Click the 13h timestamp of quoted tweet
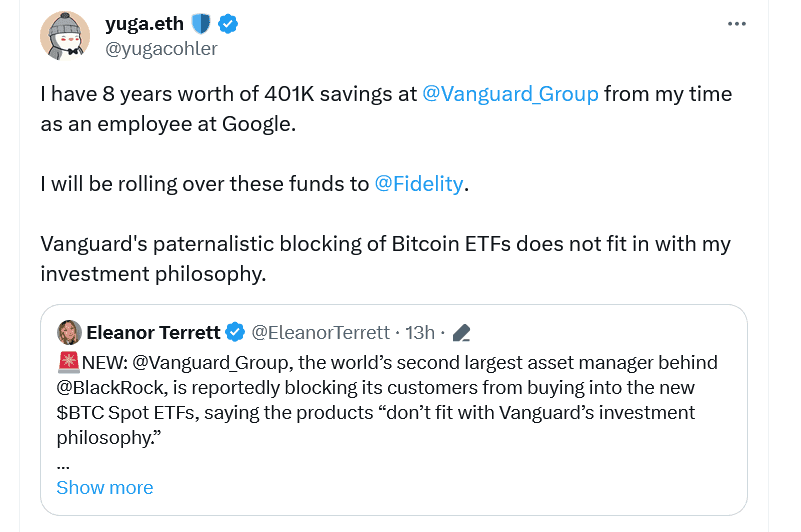 (x=420, y=332)
